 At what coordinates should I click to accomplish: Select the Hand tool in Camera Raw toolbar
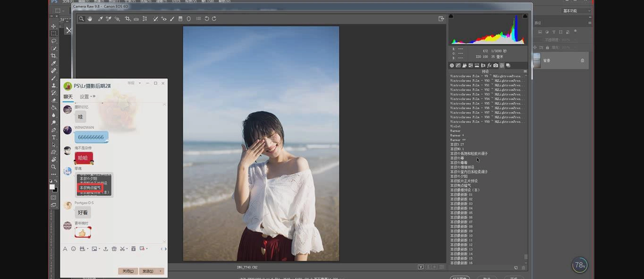(x=90, y=19)
